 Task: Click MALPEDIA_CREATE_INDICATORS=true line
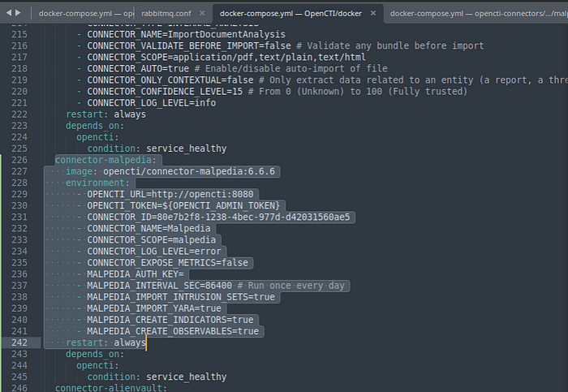click(170, 320)
